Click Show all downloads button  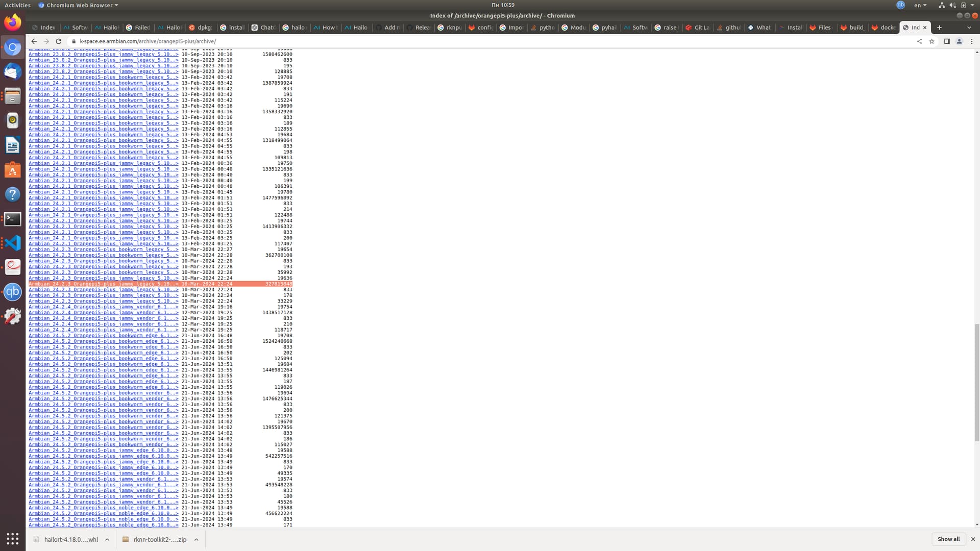pos(948,539)
